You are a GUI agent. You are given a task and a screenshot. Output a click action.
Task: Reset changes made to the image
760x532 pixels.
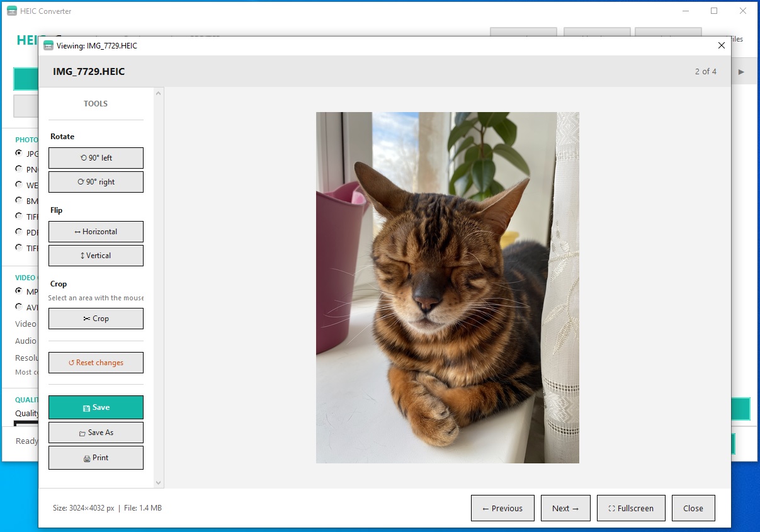pyautogui.click(x=96, y=363)
